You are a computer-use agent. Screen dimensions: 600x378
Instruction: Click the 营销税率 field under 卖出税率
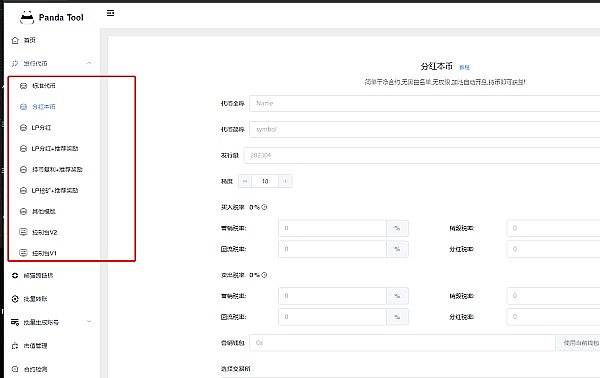[x=333, y=296]
